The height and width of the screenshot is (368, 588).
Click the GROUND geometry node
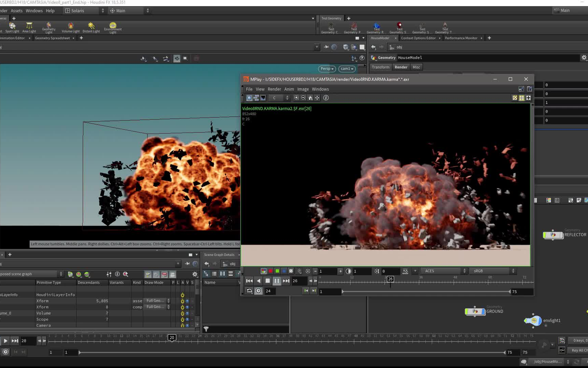pos(475,311)
